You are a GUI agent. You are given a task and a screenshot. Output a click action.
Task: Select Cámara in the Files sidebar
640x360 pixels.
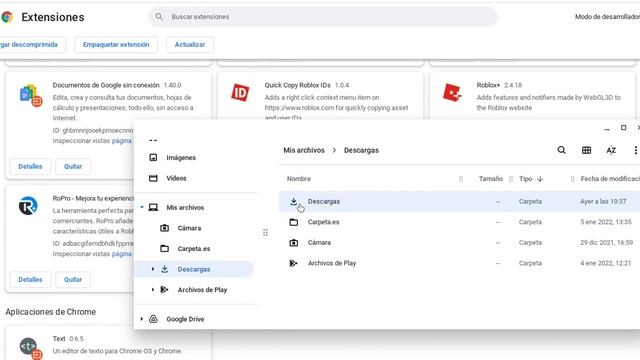pyautogui.click(x=189, y=228)
